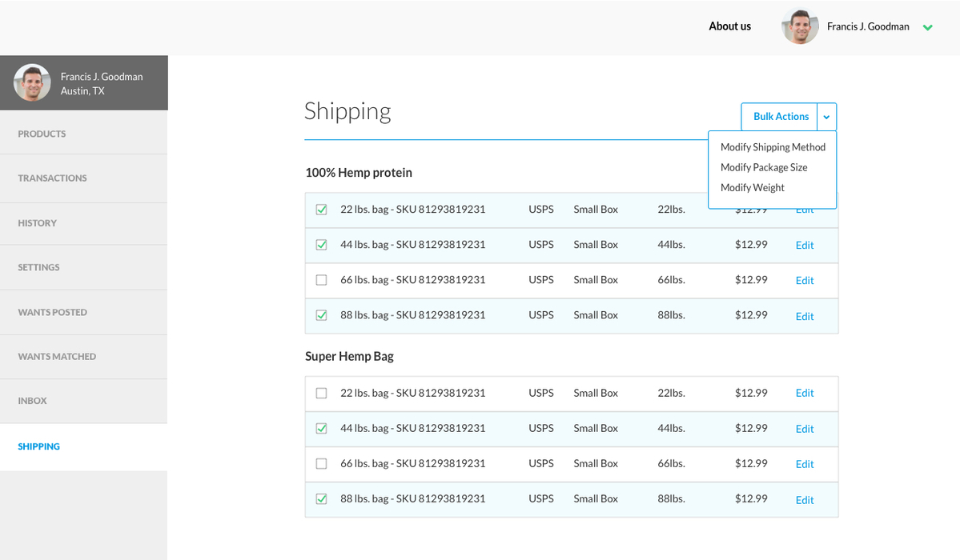Viewport: 960px width, 560px height.
Task: Open the About us link
Action: [729, 26]
